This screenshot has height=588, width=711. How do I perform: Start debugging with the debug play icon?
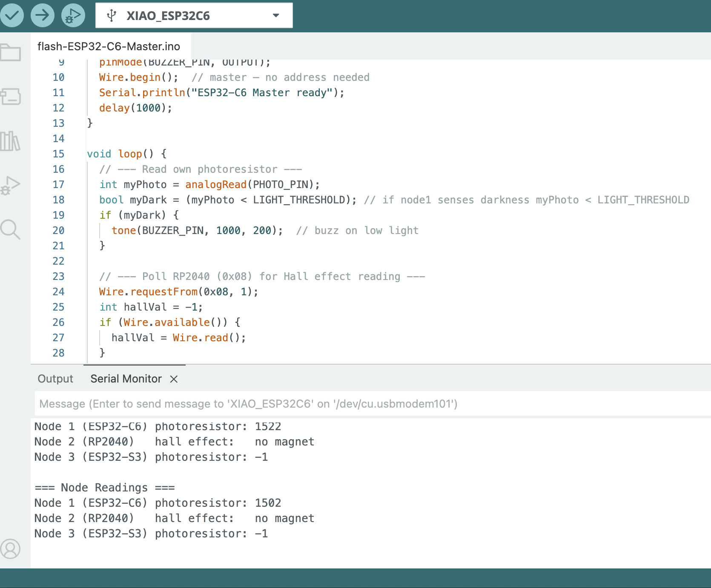73,15
